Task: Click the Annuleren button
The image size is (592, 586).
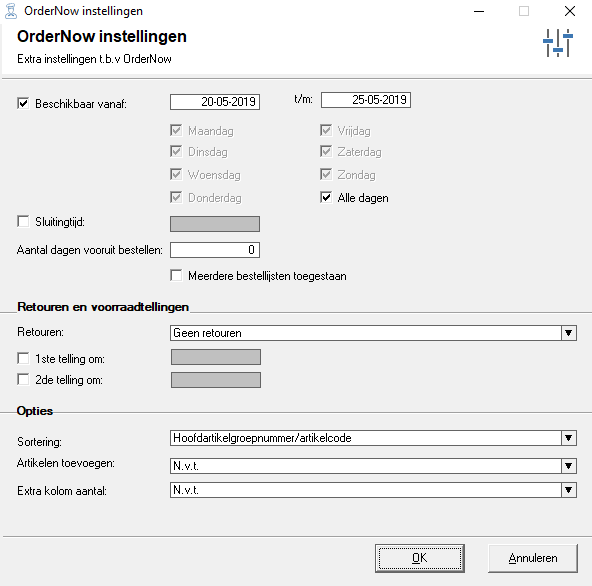Action: pos(533,558)
